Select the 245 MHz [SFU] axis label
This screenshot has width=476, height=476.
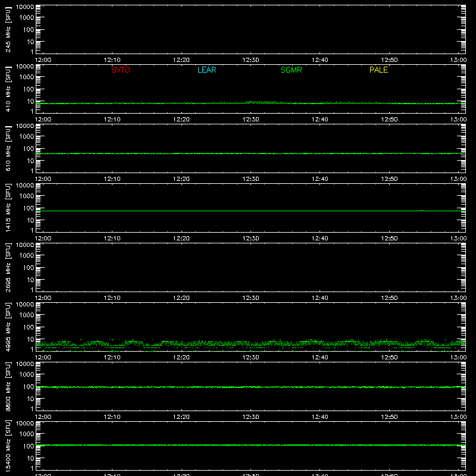tap(8, 29)
